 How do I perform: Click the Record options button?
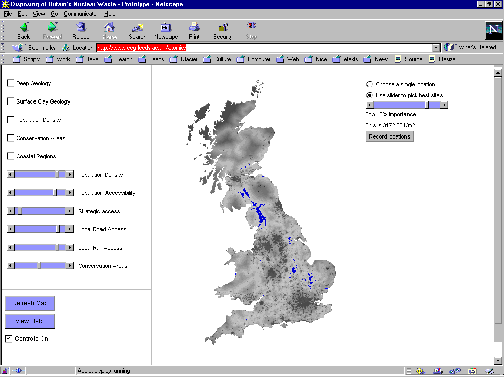coord(390,136)
